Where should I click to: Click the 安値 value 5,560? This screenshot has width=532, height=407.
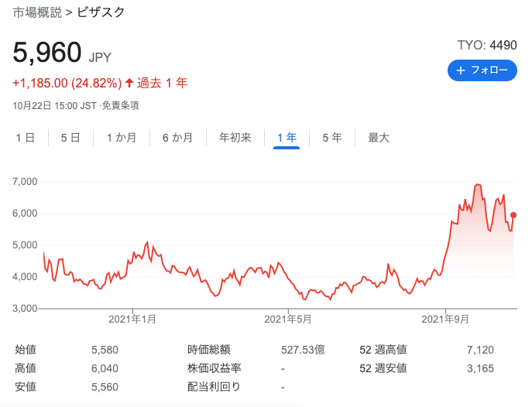(105, 387)
